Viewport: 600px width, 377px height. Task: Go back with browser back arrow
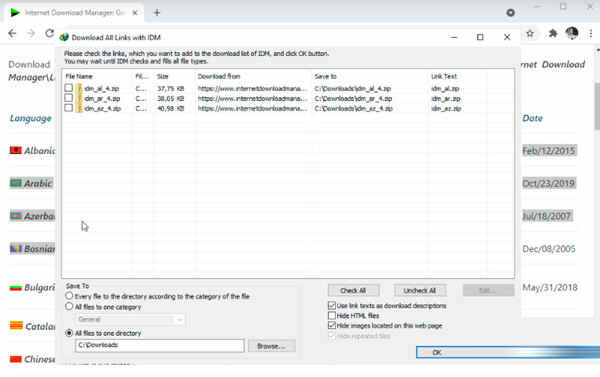[x=12, y=34]
